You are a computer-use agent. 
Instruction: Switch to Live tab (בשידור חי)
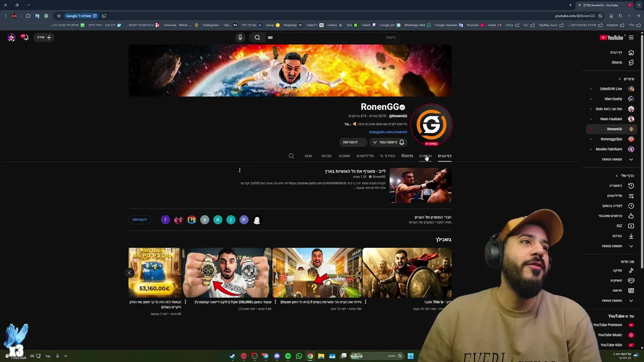click(387, 156)
